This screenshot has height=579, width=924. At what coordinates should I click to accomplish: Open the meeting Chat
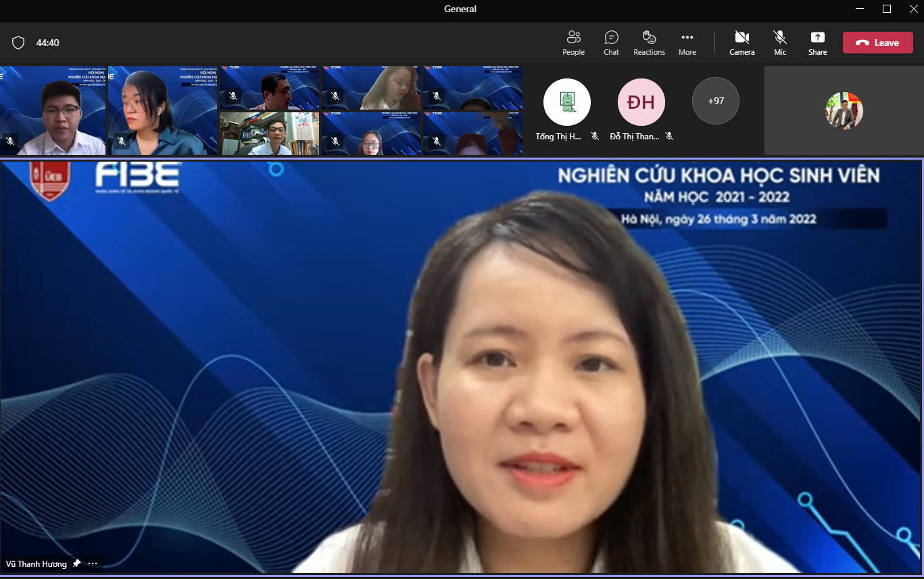pos(611,43)
